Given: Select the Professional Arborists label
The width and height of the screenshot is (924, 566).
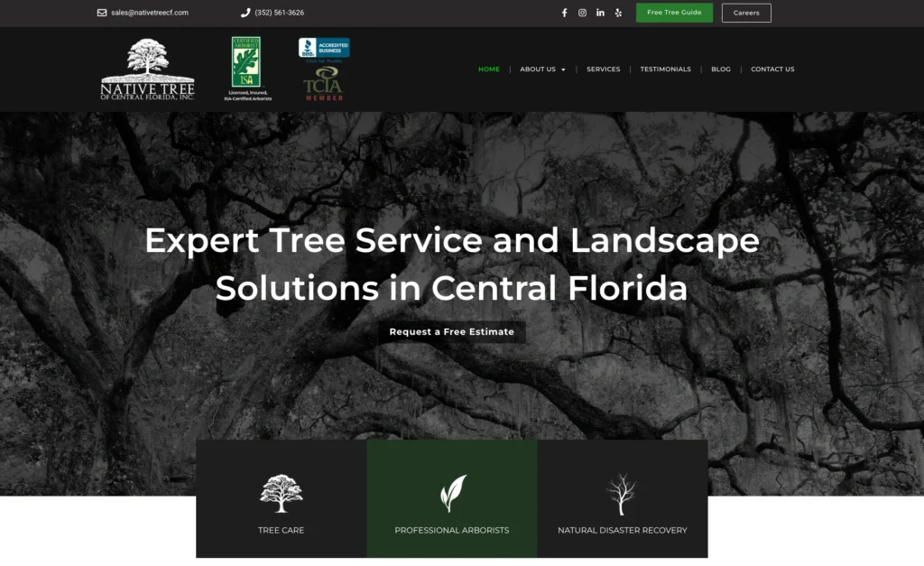Looking at the screenshot, I should (452, 530).
